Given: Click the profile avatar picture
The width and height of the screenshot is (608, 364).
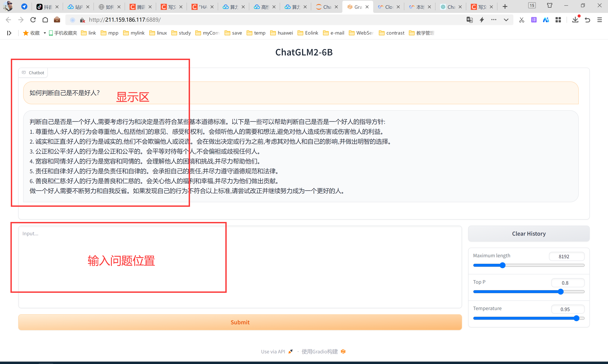Looking at the screenshot, I should point(8,6).
